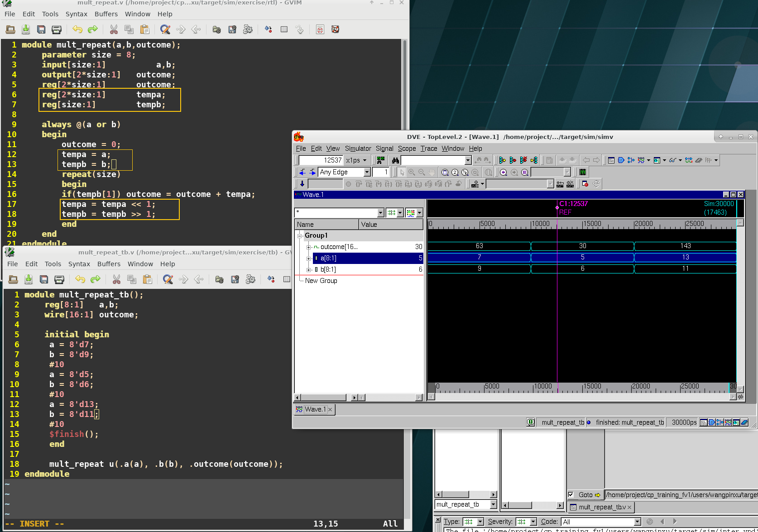Open a file in the mult_repeat.v GVIM toolbar
This screenshot has height=532, width=758.
10,29
